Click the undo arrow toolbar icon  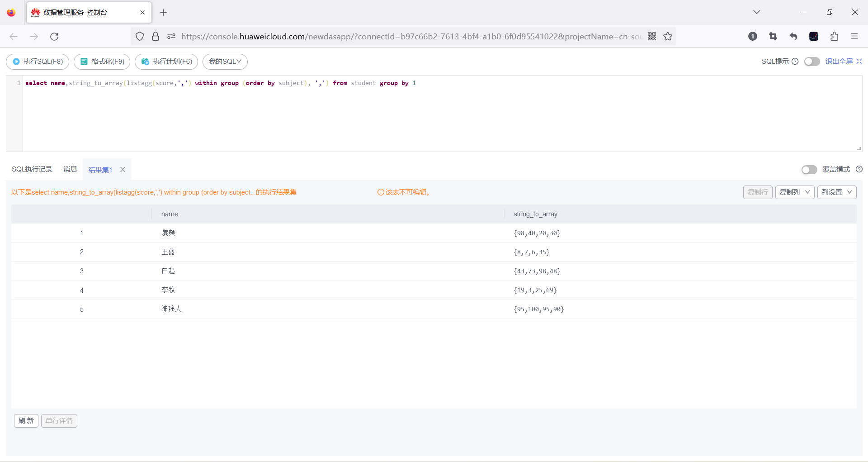coord(793,37)
